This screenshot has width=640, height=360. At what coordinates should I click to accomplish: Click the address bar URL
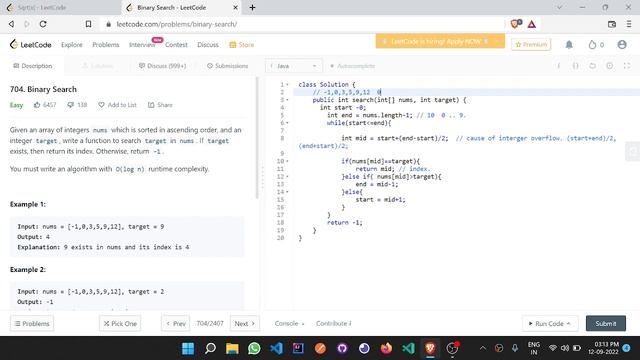177,24
